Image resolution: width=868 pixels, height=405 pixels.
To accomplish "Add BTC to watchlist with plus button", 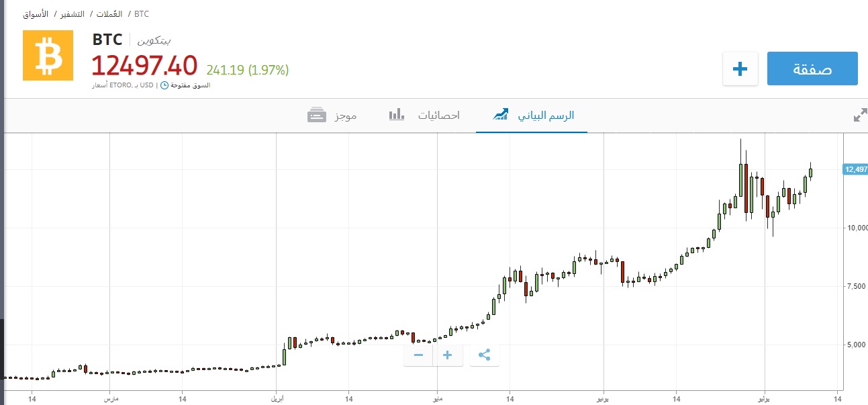I will [x=740, y=69].
